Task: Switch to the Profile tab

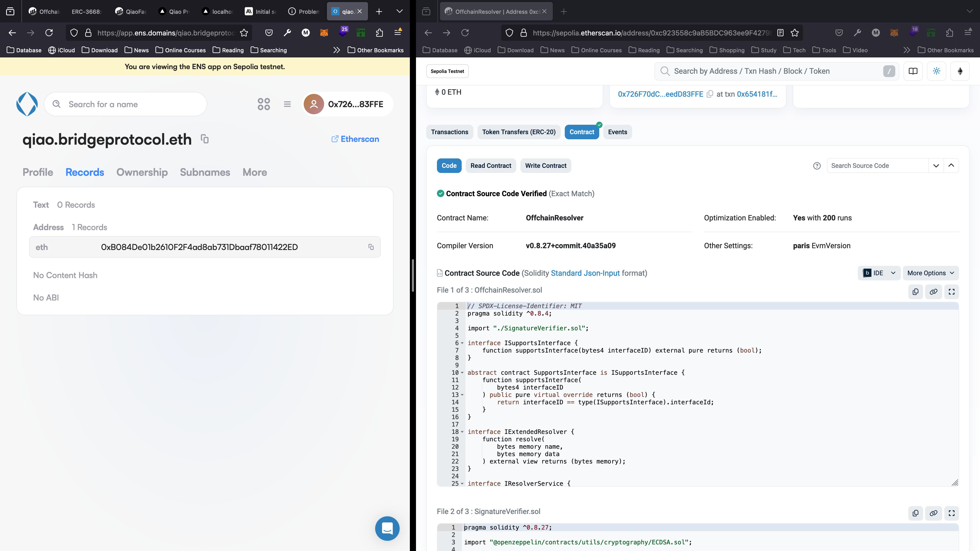Action: tap(38, 172)
